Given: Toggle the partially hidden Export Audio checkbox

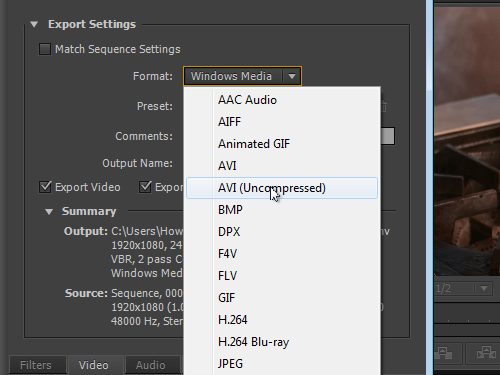Looking at the screenshot, I should pyautogui.click(x=145, y=187).
